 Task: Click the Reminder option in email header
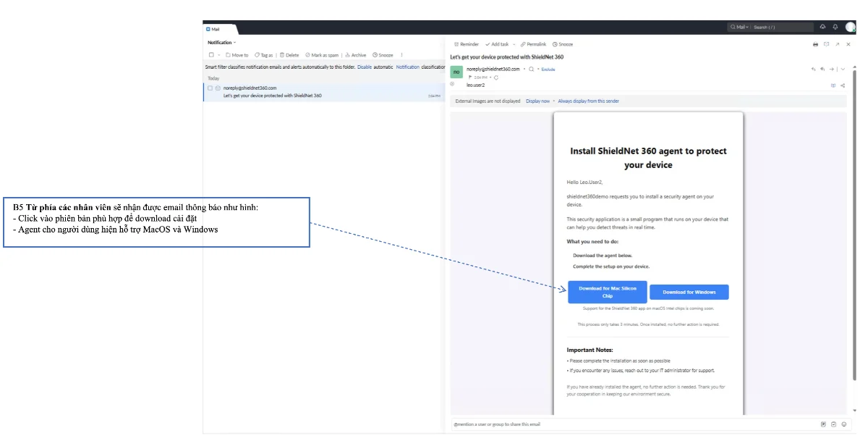pos(467,44)
